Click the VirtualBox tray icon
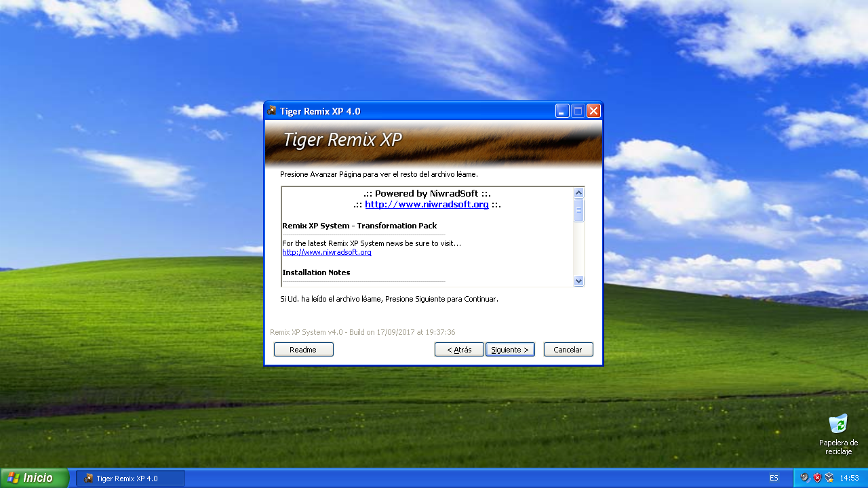 click(x=829, y=478)
